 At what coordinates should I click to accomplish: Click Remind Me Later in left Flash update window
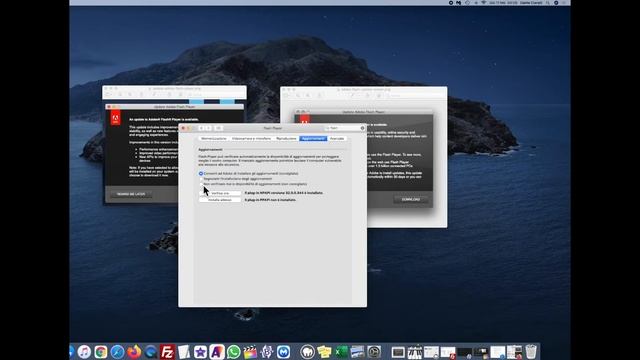(131, 194)
